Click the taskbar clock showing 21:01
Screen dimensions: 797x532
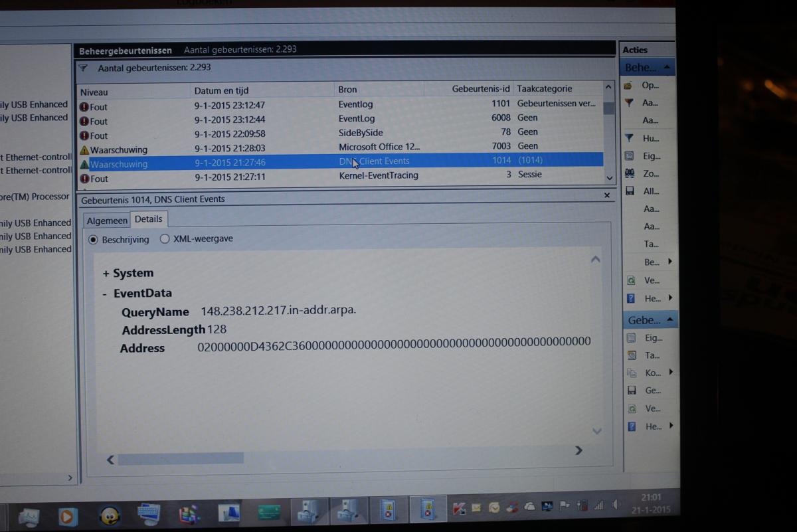(652, 497)
